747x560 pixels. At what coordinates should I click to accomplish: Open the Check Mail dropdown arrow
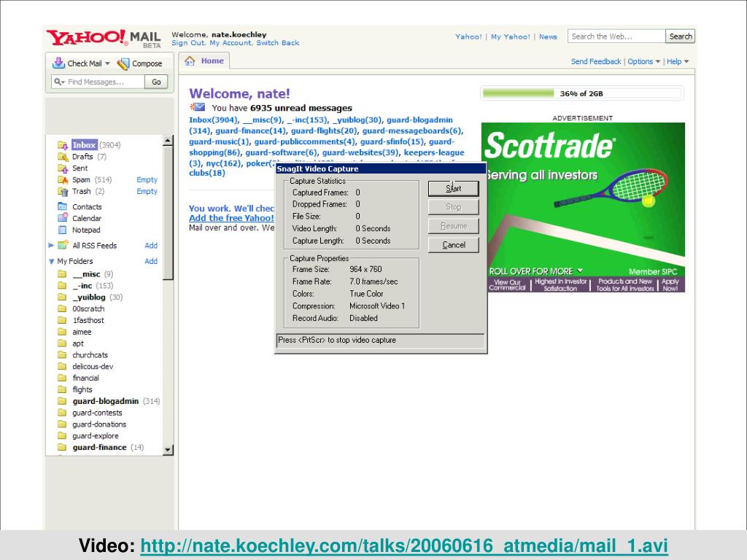[x=108, y=64]
